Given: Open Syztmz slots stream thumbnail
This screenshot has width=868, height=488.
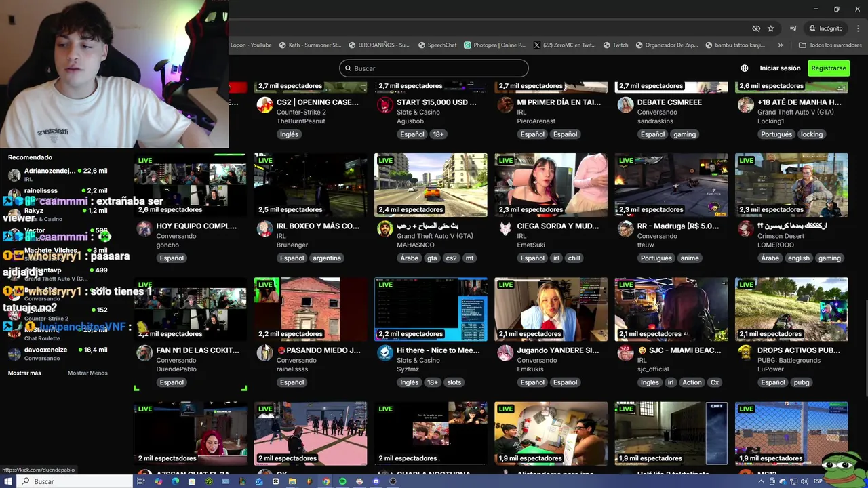Looking at the screenshot, I should (x=431, y=309).
